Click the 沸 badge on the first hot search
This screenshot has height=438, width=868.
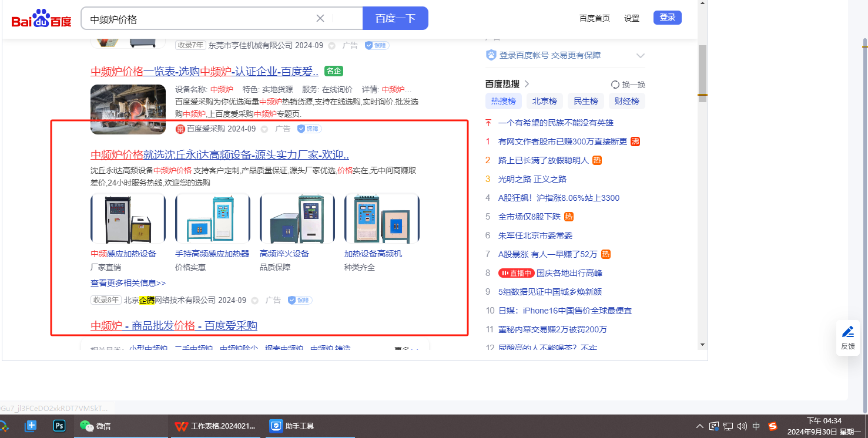tap(635, 141)
